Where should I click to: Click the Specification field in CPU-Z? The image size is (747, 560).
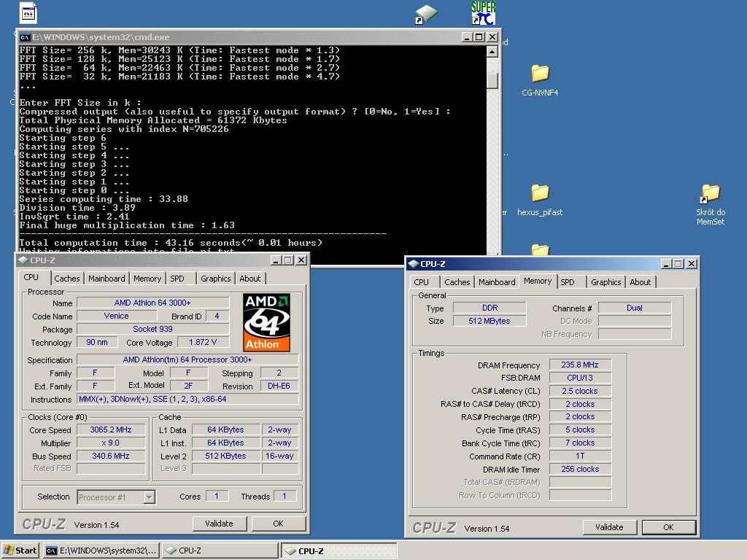coord(187,359)
